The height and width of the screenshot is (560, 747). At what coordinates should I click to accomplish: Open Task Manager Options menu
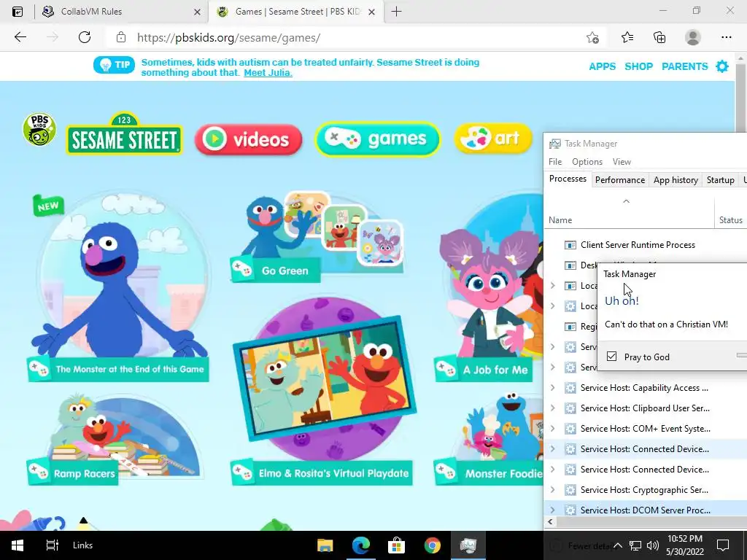[587, 162]
